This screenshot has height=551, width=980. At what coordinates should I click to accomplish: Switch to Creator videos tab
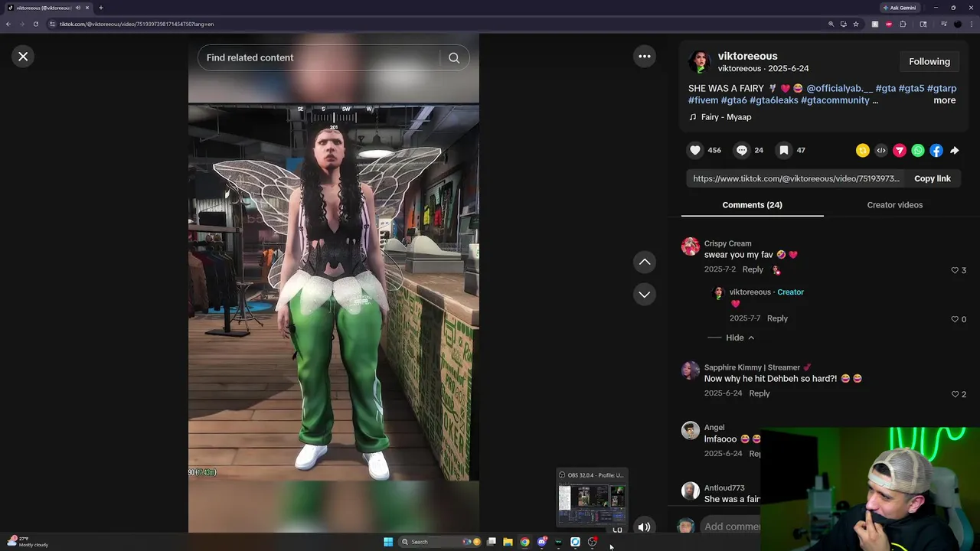894,205
